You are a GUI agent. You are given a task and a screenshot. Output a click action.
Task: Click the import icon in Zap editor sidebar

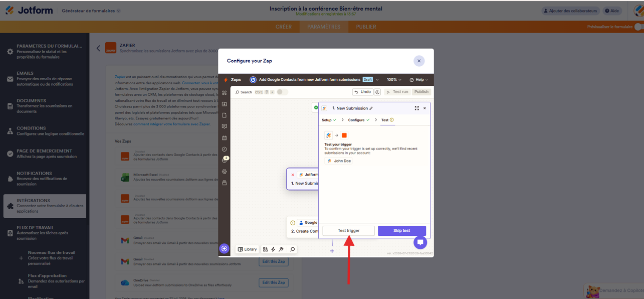pyautogui.click(x=224, y=104)
